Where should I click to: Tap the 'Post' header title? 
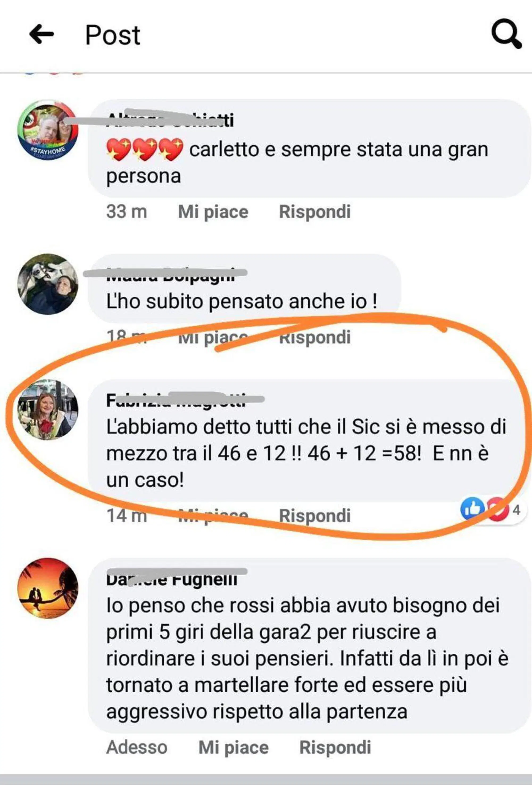pyautogui.click(x=113, y=35)
